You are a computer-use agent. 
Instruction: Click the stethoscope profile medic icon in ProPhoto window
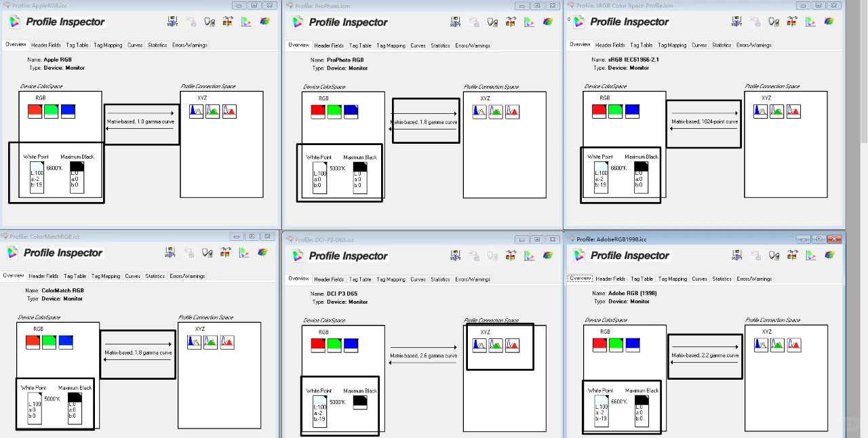(x=492, y=22)
